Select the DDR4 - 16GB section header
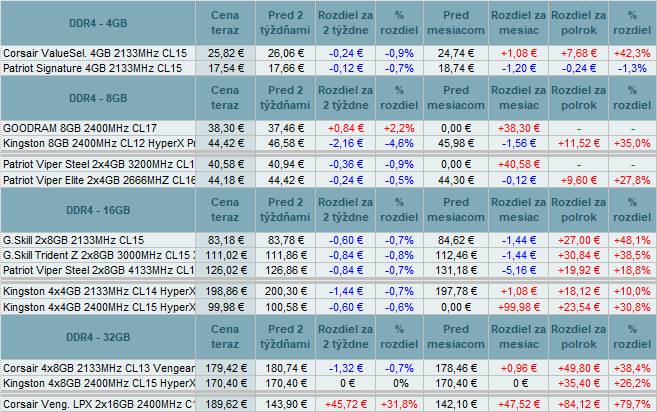This screenshot has height=412, width=657. 98,210
